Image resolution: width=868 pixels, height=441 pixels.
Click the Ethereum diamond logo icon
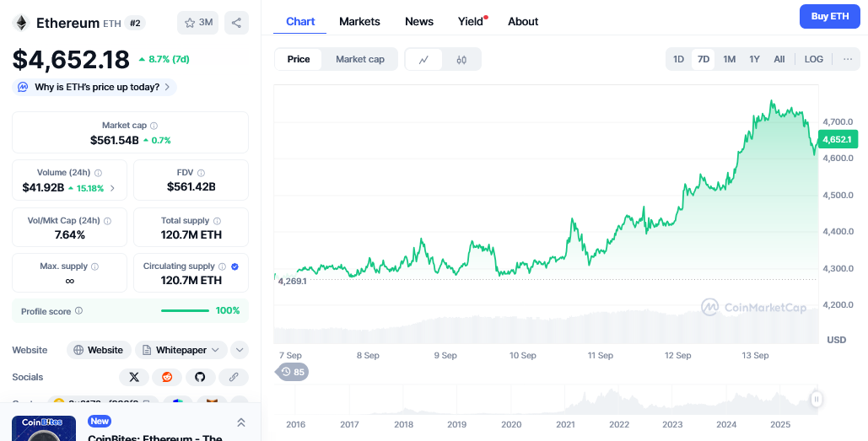22,23
